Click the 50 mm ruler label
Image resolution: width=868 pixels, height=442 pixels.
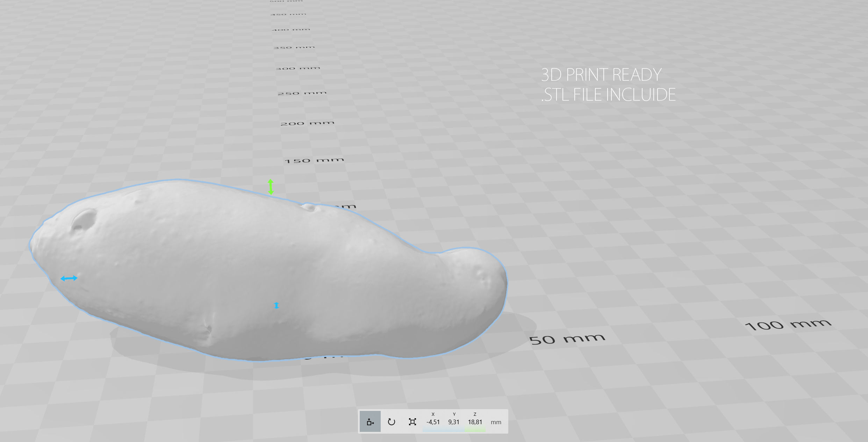(x=567, y=339)
